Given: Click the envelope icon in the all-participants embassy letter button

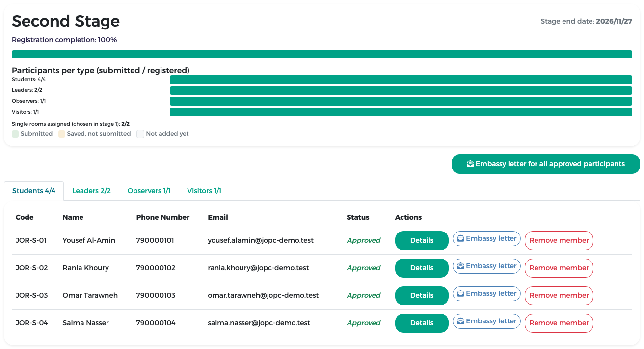Looking at the screenshot, I should click(470, 164).
